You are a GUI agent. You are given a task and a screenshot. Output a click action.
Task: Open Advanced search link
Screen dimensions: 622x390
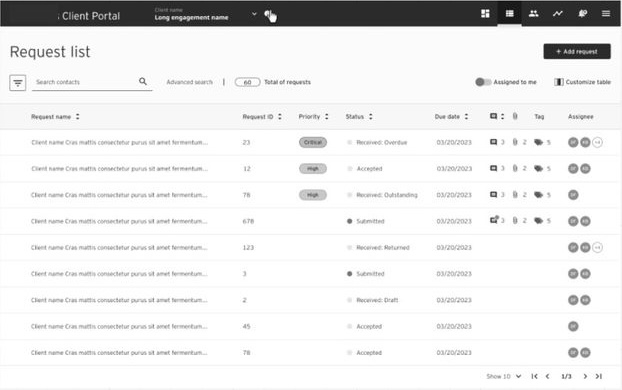[189, 82]
